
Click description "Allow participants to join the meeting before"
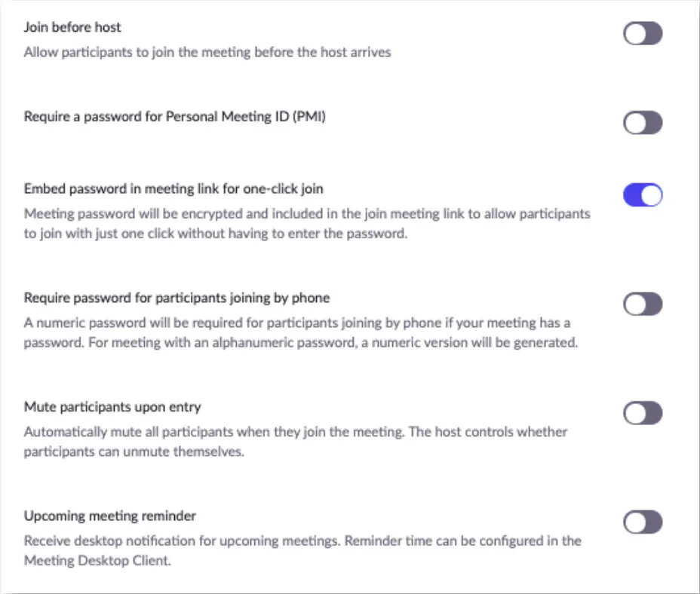pos(207,53)
